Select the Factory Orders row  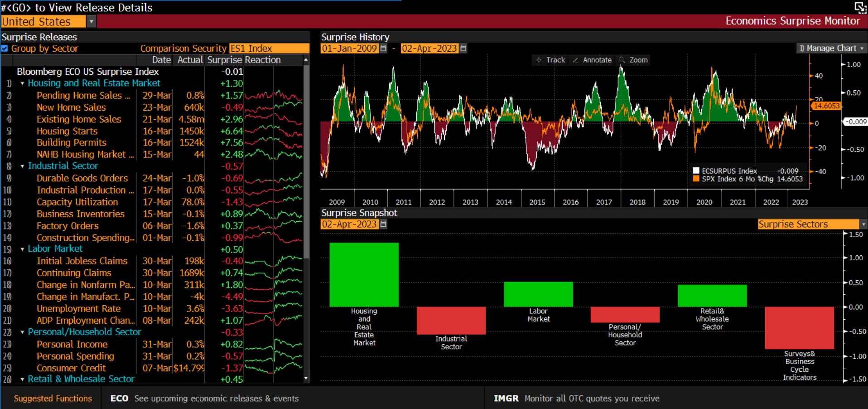point(152,226)
